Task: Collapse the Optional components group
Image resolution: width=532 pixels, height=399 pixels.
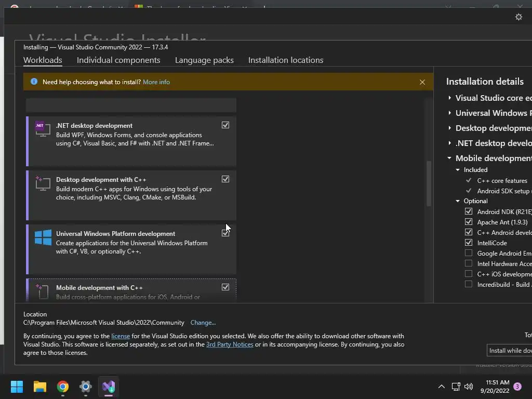Action: (x=458, y=201)
